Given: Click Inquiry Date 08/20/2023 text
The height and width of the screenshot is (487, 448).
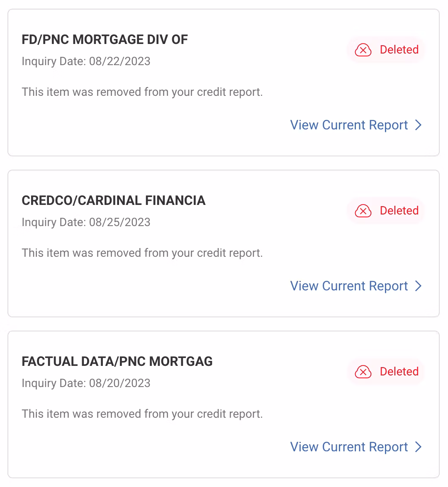Looking at the screenshot, I should point(86,383).
